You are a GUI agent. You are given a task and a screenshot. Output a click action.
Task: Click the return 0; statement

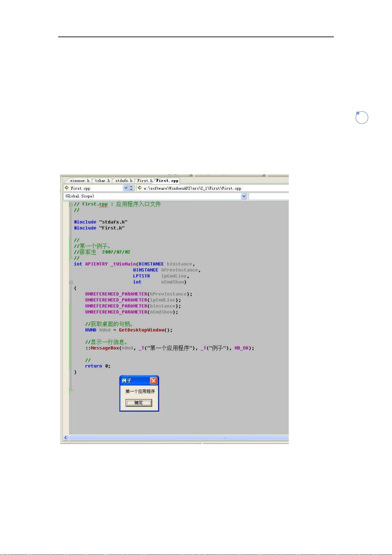tap(98, 366)
